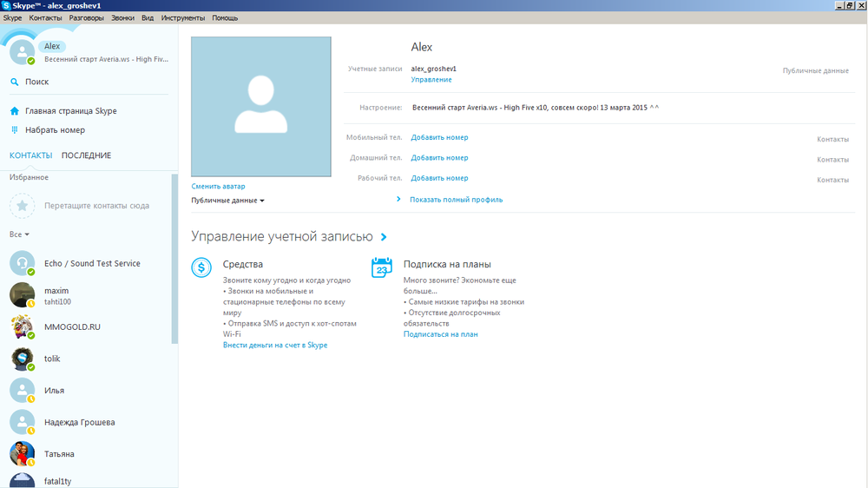Switch to the ПОСЛЕДНИЕ tab
The width and height of the screenshot is (868, 488).
pos(86,155)
